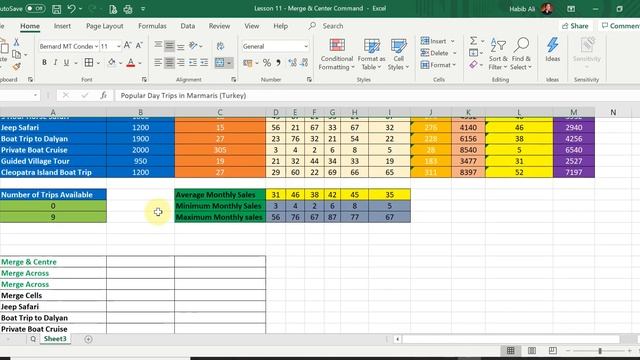The image size is (640, 360).
Task: Increase indent
Action: (x=204, y=62)
